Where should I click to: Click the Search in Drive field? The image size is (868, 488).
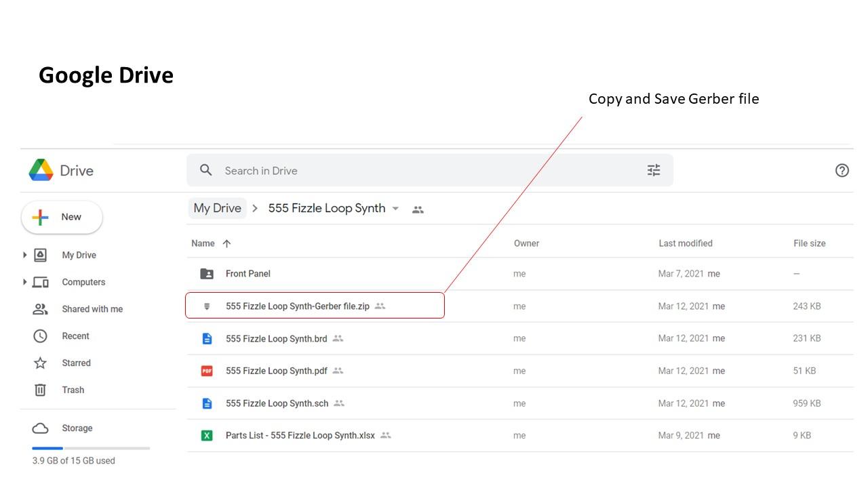(x=430, y=170)
